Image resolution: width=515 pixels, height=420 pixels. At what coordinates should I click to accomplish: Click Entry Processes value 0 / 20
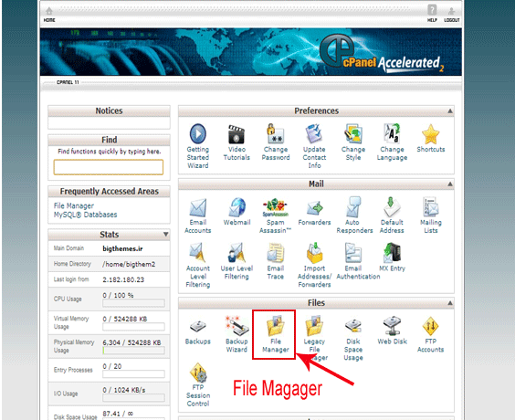112,366
